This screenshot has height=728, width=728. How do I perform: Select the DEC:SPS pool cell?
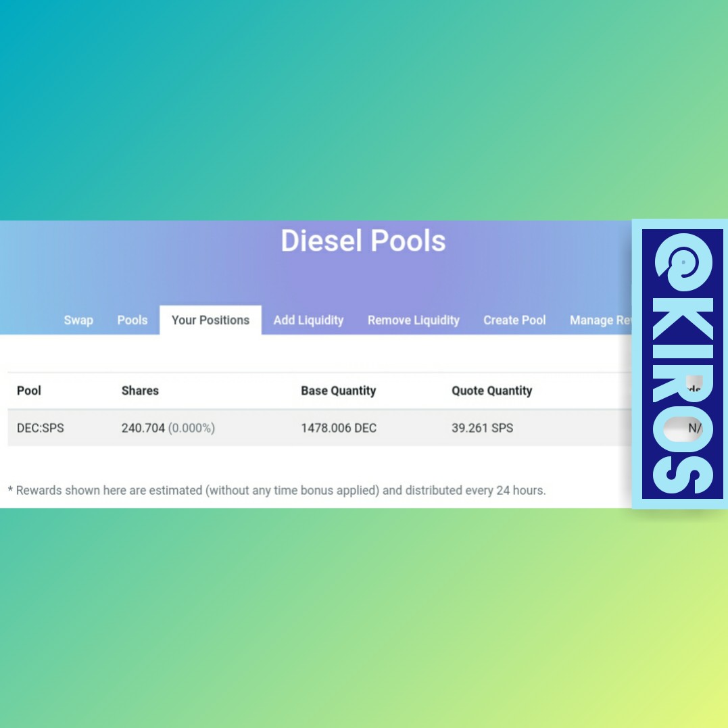41,428
